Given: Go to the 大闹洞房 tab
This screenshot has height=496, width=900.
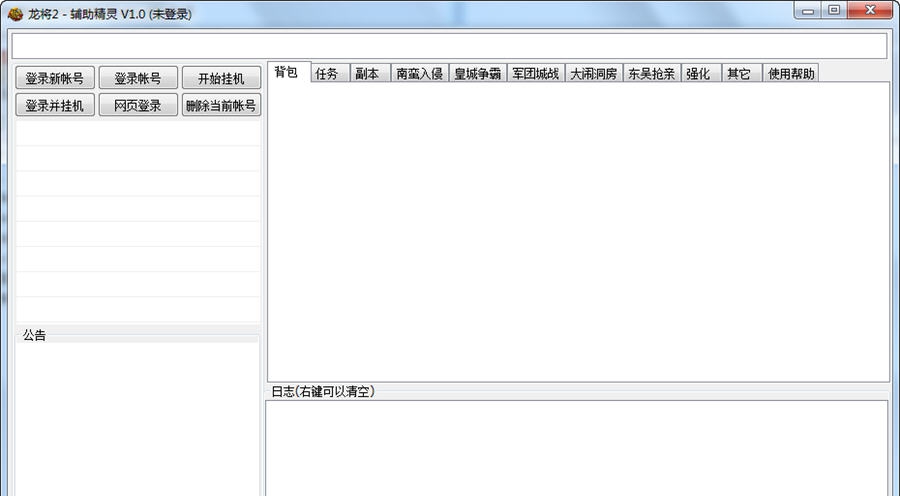Looking at the screenshot, I should 594,73.
